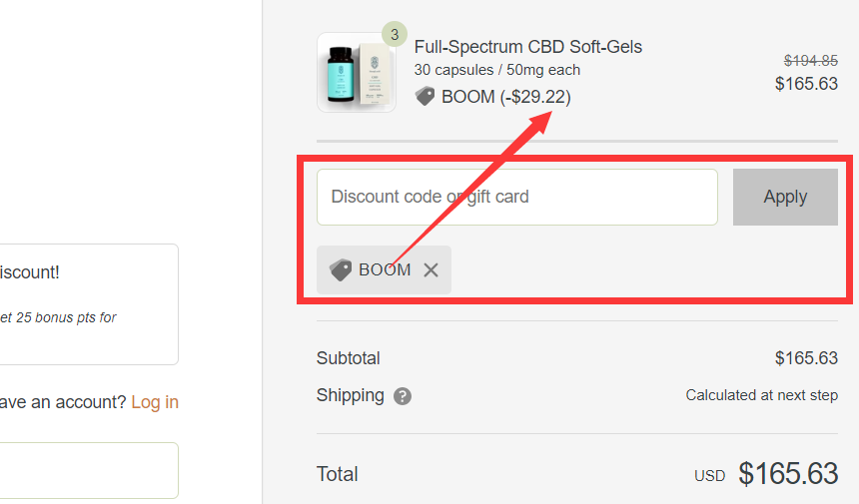859x504 pixels.
Task: Click the Total amount $165.63
Action: (788, 473)
